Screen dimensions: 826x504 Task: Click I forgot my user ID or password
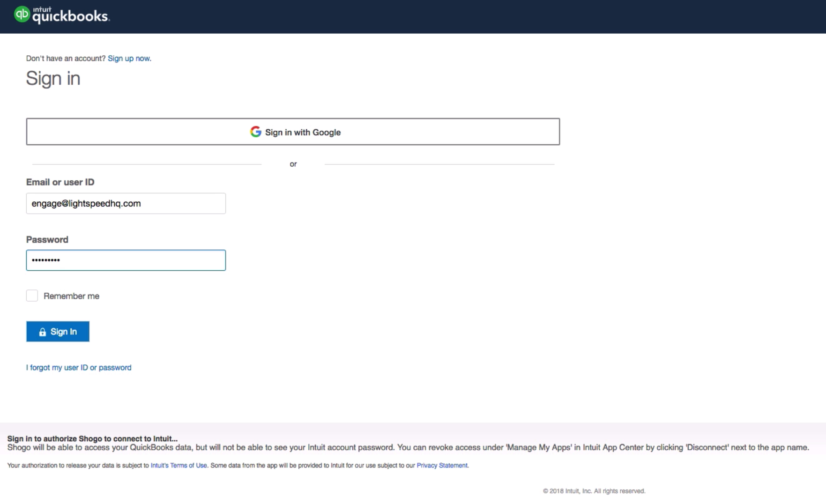[x=79, y=367]
